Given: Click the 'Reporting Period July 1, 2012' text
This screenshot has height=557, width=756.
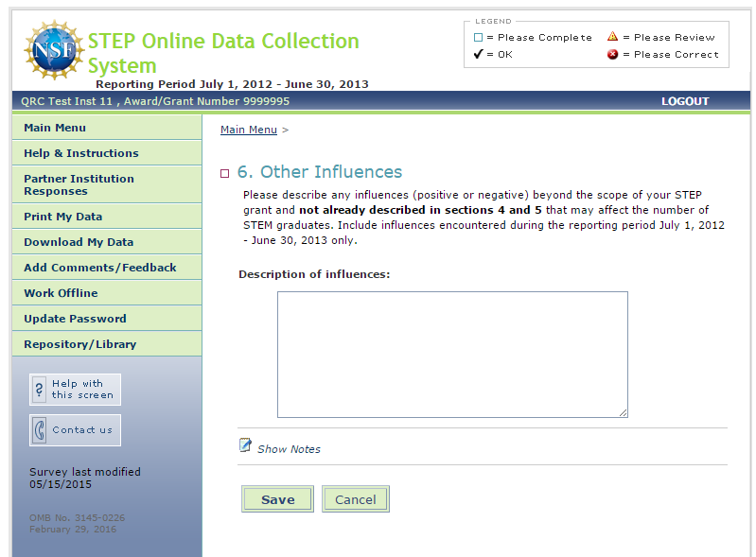Looking at the screenshot, I should point(232,84).
